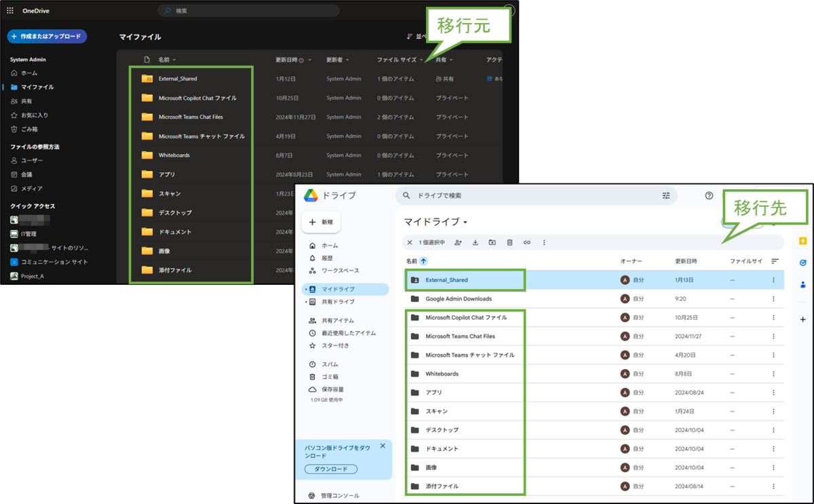Click the 新規 button in Drive
The width and height of the screenshot is (814, 504).
click(x=321, y=222)
